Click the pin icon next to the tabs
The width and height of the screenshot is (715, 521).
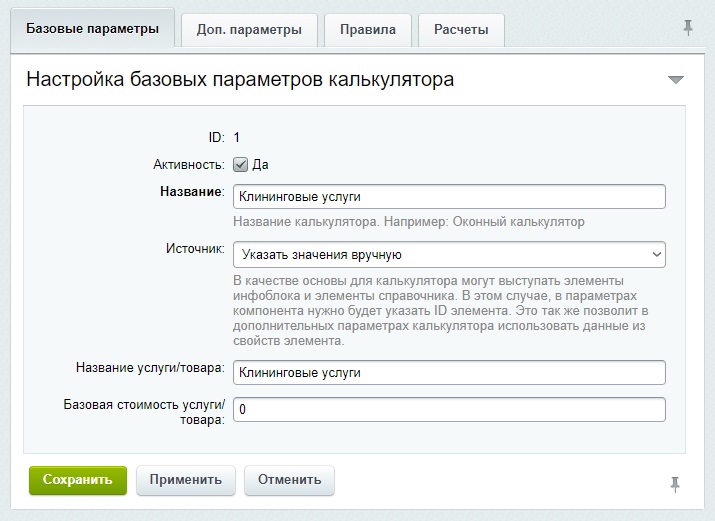point(688,28)
